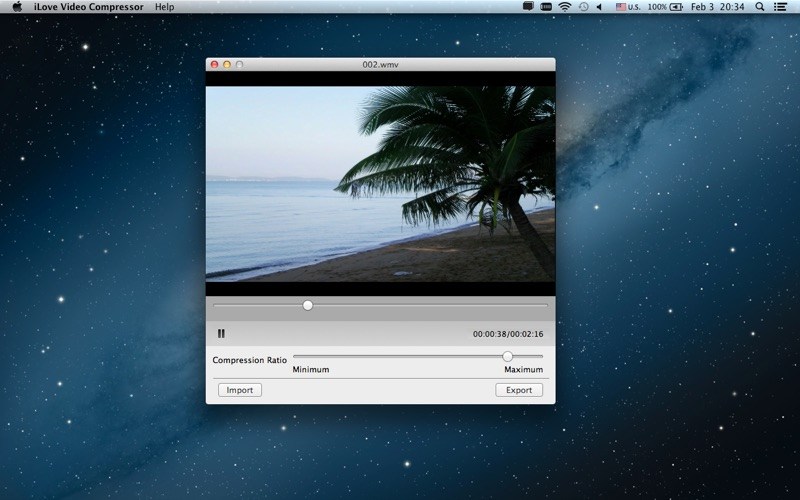Minimize the 002.wmv window with yellow button
The height and width of the screenshot is (500, 800).
(227, 65)
